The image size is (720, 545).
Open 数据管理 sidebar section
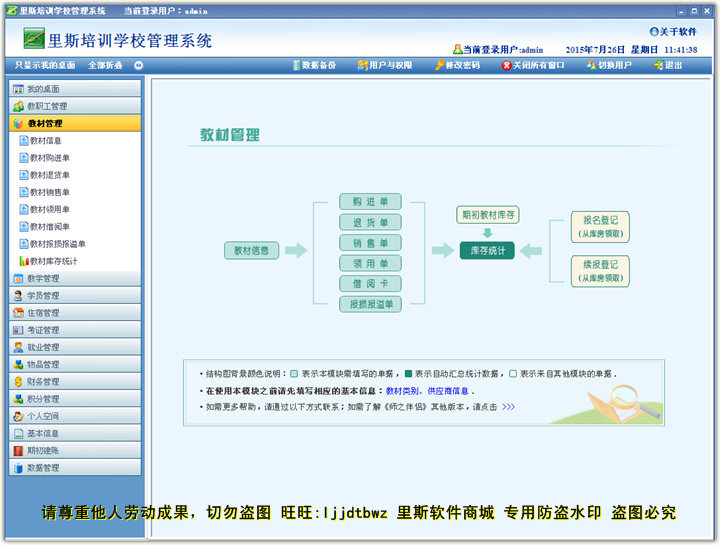(75, 468)
